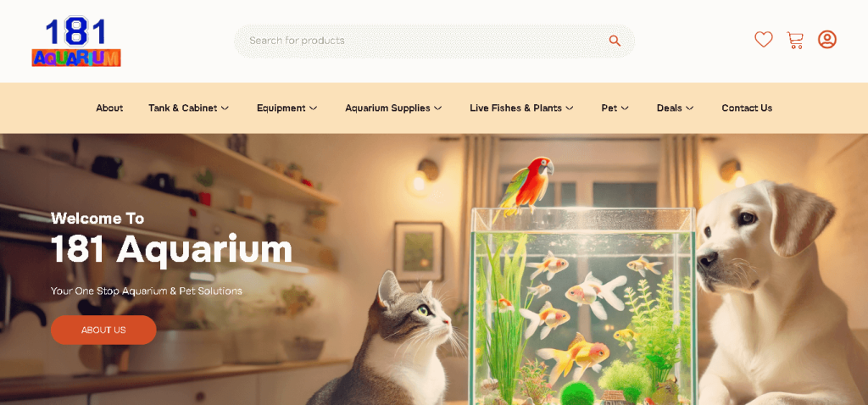Screen dimensions: 868x405
Task: Expand the Pet dropdown arrow
Action: click(x=625, y=108)
